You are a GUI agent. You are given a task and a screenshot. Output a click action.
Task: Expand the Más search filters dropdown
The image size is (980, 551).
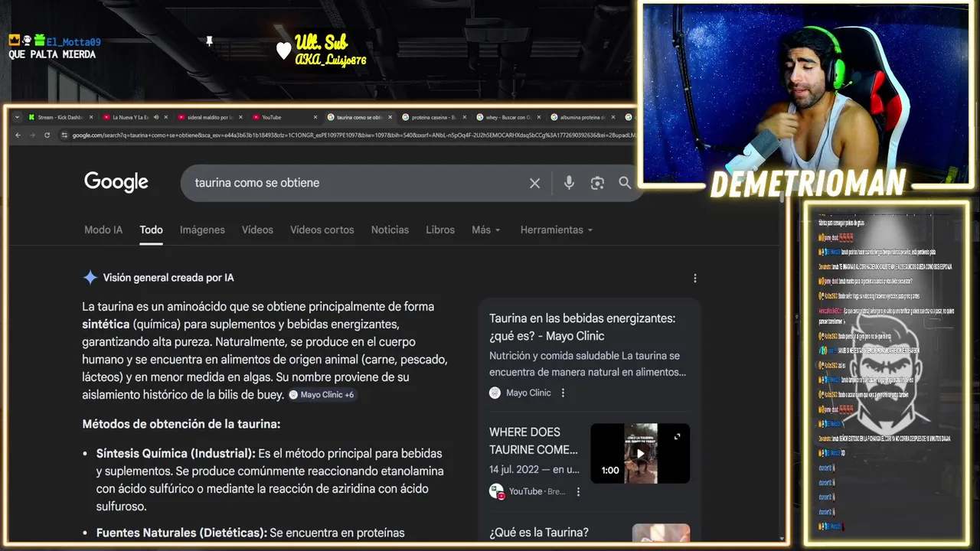486,230
